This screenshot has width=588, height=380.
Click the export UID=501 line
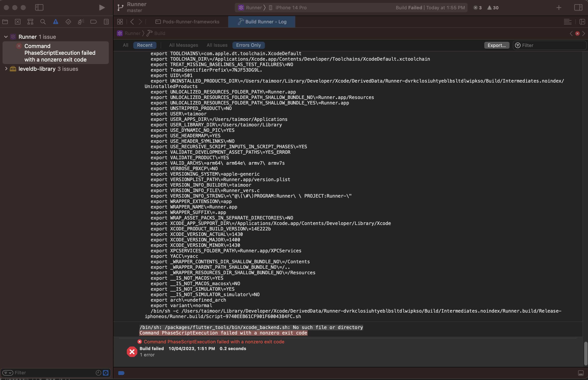pyautogui.click(x=171, y=75)
